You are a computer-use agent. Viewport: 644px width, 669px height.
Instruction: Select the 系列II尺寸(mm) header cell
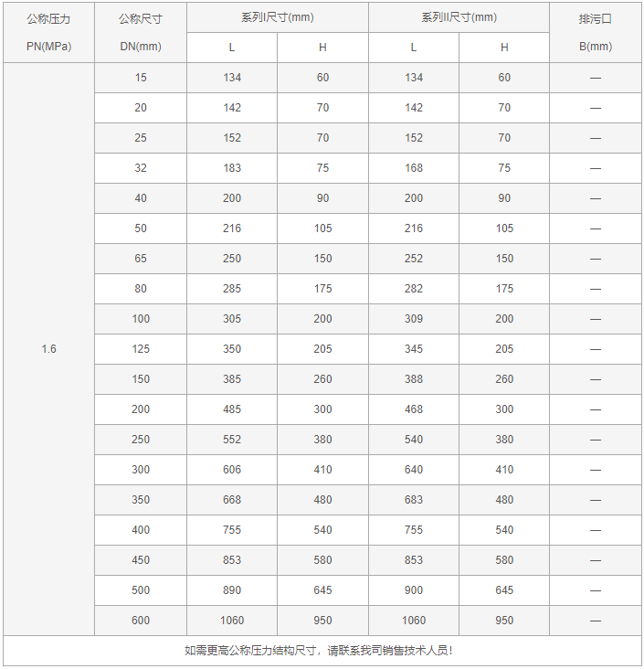pyautogui.click(x=459, y=17)
